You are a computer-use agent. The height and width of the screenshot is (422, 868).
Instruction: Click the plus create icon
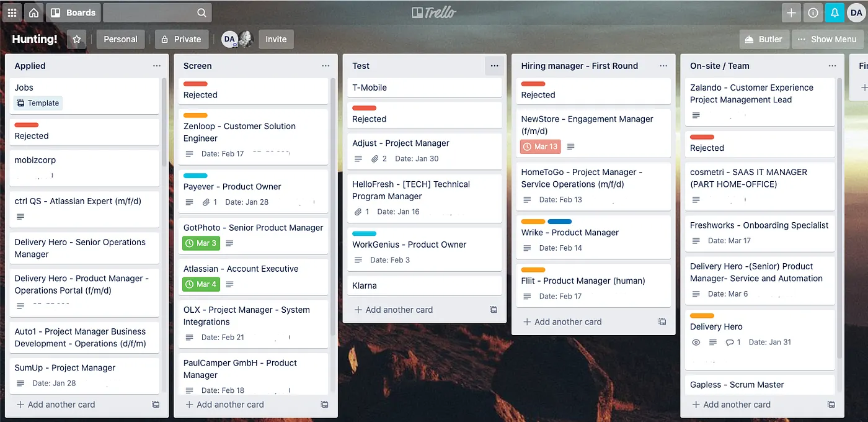click(791, 12)
